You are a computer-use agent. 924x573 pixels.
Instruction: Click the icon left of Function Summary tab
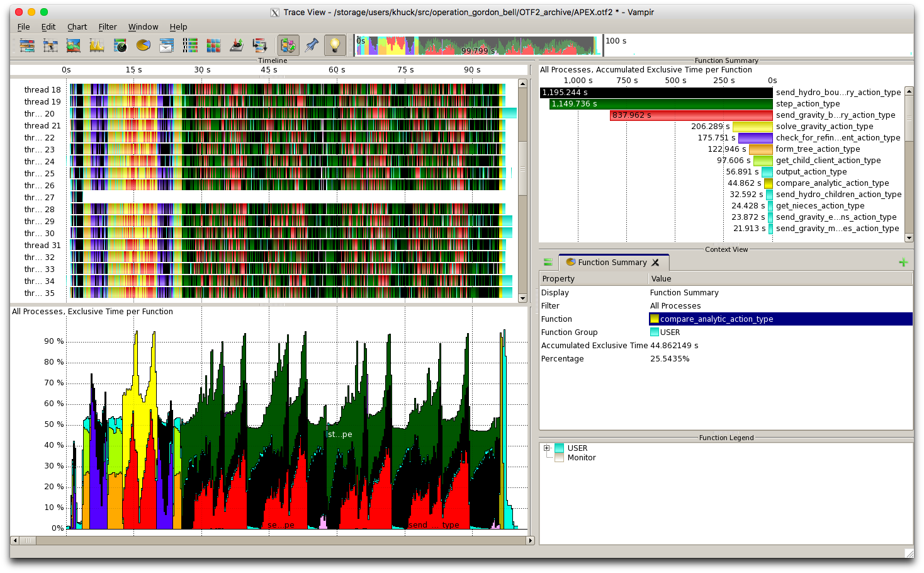pyautogui.click(x=548, y=263)
